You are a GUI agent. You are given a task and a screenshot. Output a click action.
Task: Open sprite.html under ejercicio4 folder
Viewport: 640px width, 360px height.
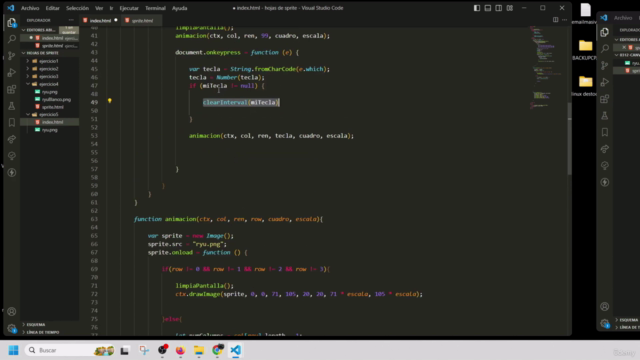pyautogui.click(x=53, y=107)
